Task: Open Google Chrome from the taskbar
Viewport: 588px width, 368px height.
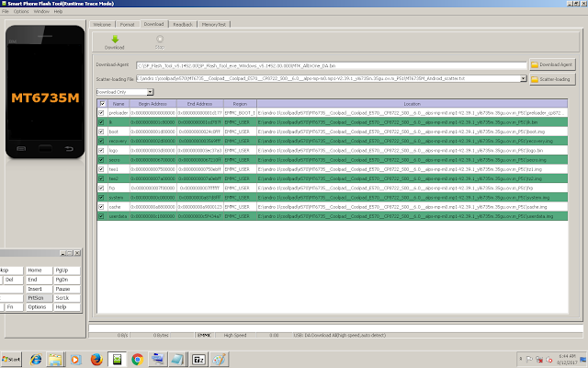Action: pyautogui.click(x=137, y=360)
